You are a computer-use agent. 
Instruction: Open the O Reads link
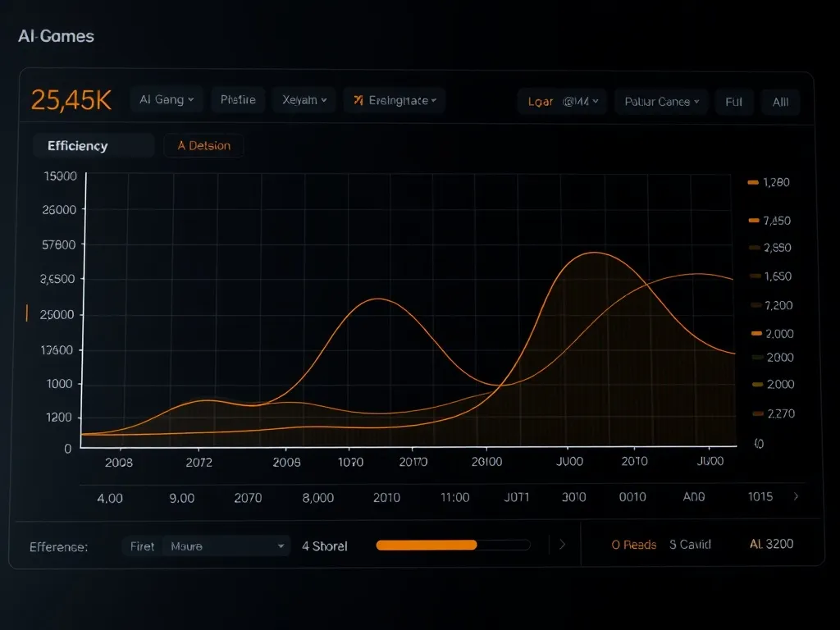[x=634, y=545]
